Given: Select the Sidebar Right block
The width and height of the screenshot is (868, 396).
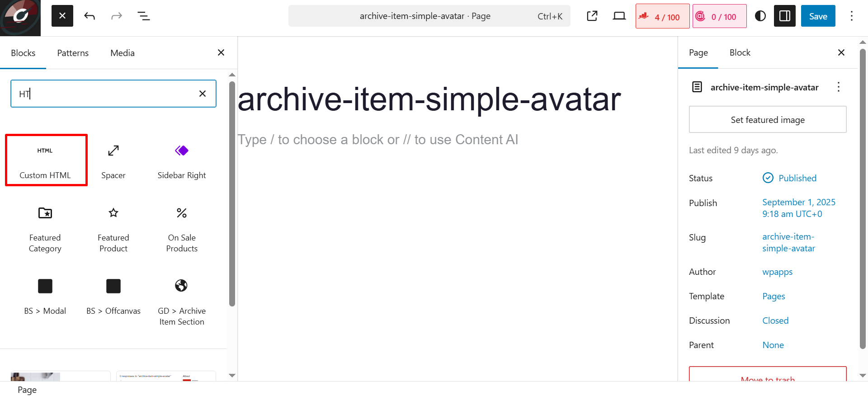Looking at the screenshot, I should point(182,160).
